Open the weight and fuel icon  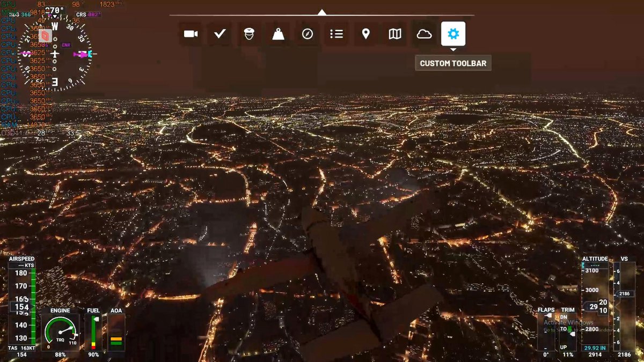click(278, 34)
